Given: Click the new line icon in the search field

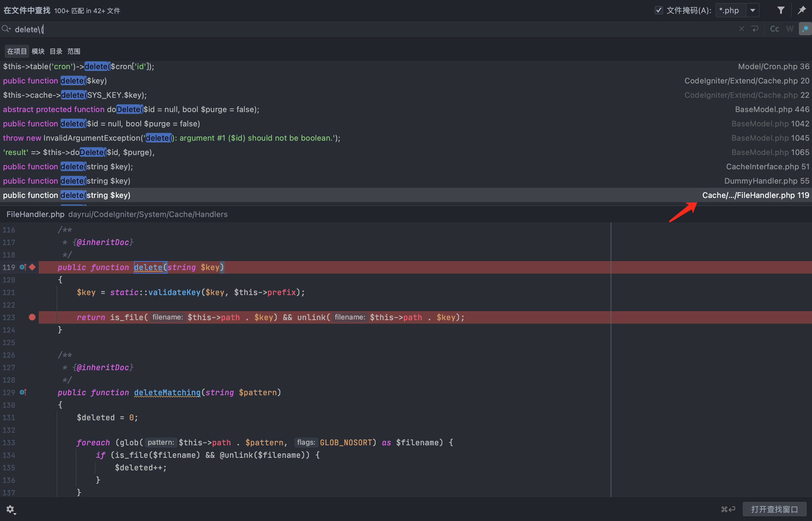Looking at the screenshot, I should [x=755, y=29].
